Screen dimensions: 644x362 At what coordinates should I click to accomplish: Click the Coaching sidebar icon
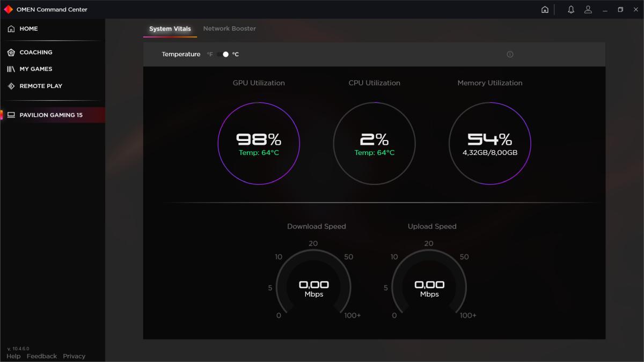coord(11,52)
